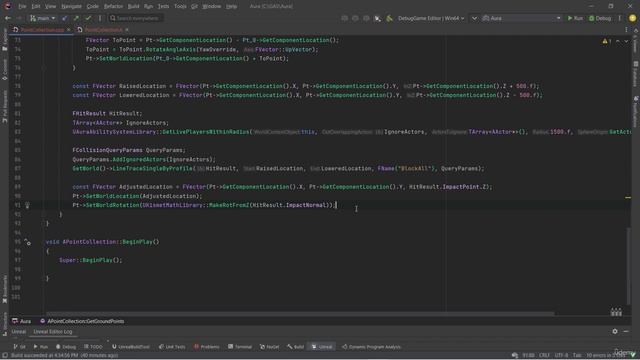Click the navigate back arrow
Image resolution: width=640 pixels, height=360 pixels.
[8, 18]
